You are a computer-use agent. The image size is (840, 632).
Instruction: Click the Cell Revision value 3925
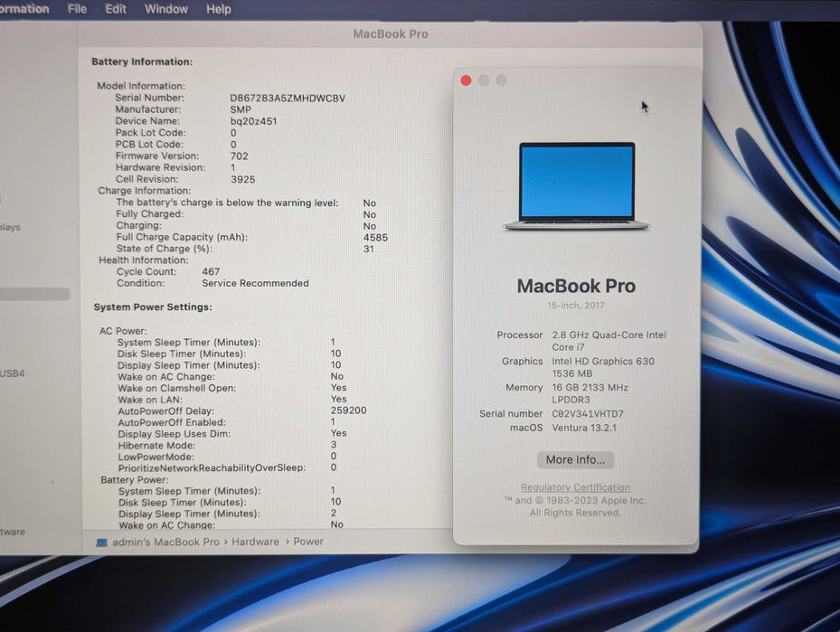(x=242, y=179)
